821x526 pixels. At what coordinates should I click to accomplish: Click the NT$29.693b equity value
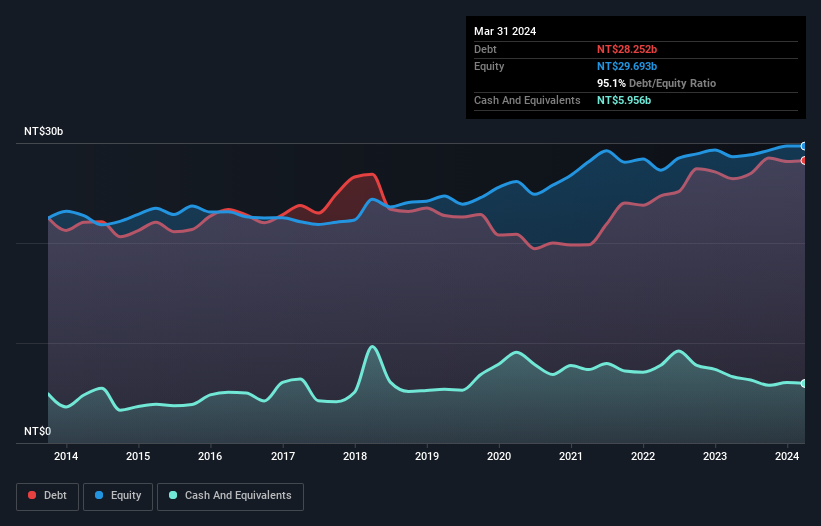(627, 66)
